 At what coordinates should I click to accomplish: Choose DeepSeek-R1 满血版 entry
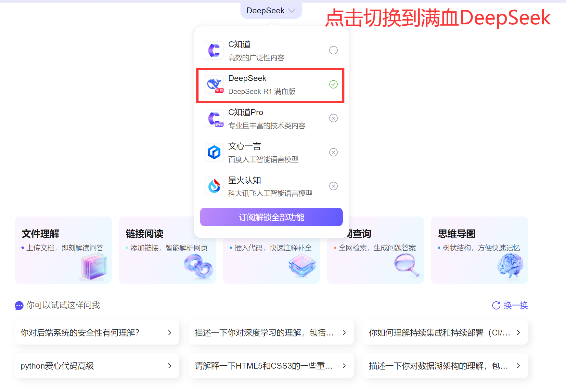[270, 85]
